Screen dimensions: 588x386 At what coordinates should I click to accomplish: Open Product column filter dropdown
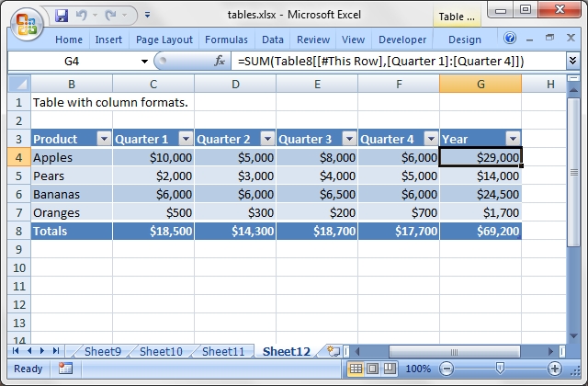coord(104,139)
